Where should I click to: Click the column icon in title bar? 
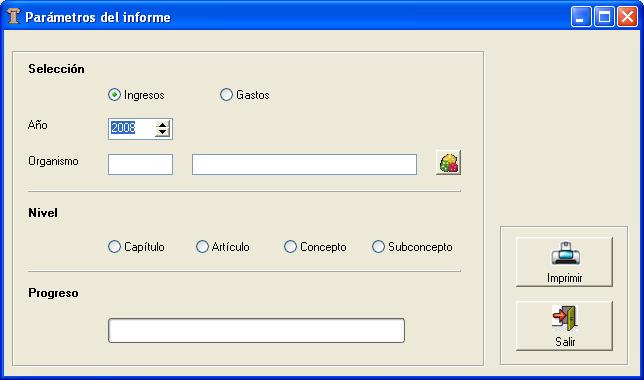[x=14, y=16]
